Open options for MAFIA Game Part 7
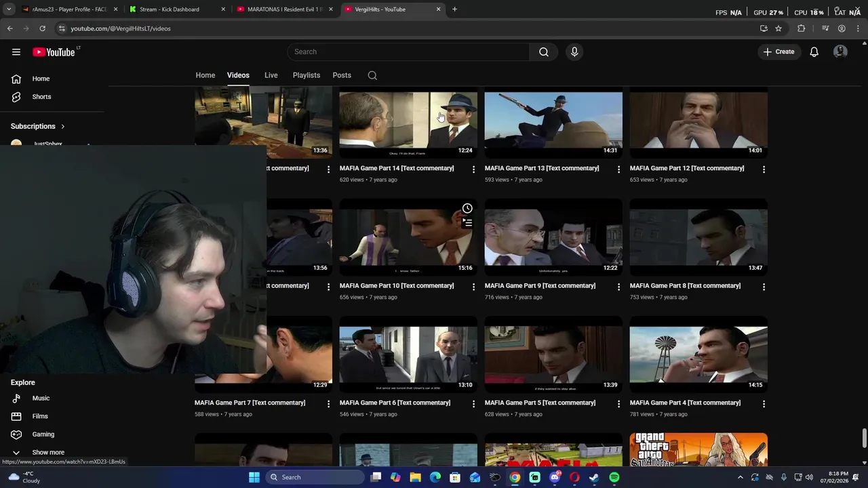The height and width of the screenshot is (488, 868). (328, 403)
